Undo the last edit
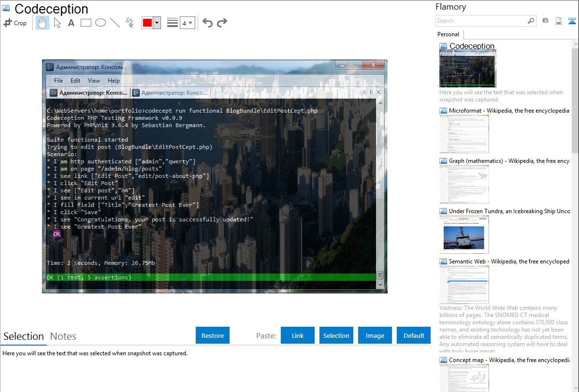This screenshot has width=579, height=392. coord(207,23)
